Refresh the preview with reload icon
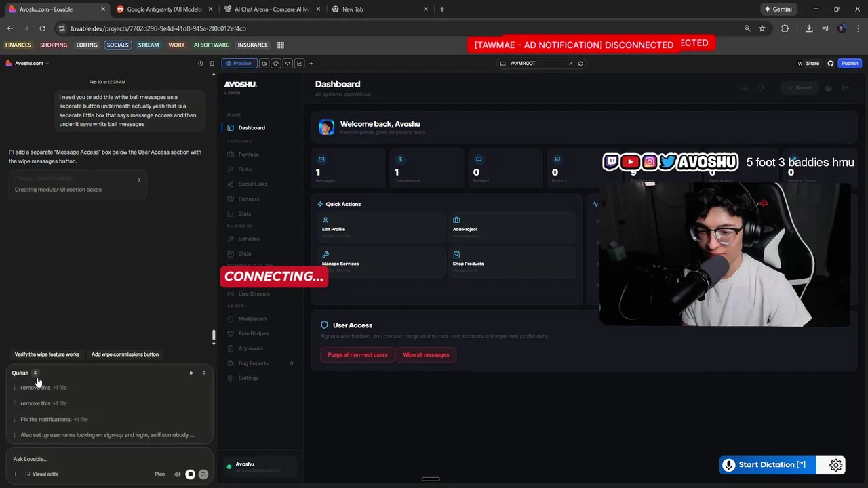This screenshot has width=868, height=488. pos(580,63)
